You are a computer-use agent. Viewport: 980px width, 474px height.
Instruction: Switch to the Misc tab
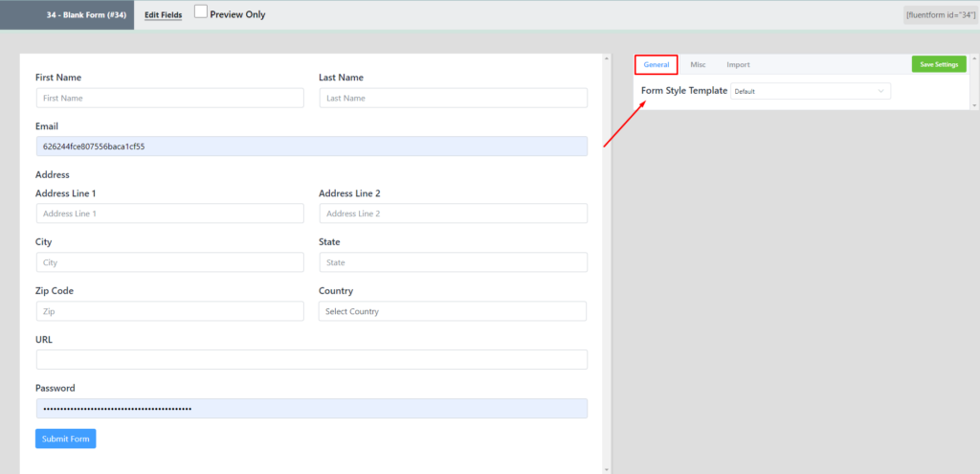pyautogui.click(x=698, y=64)
